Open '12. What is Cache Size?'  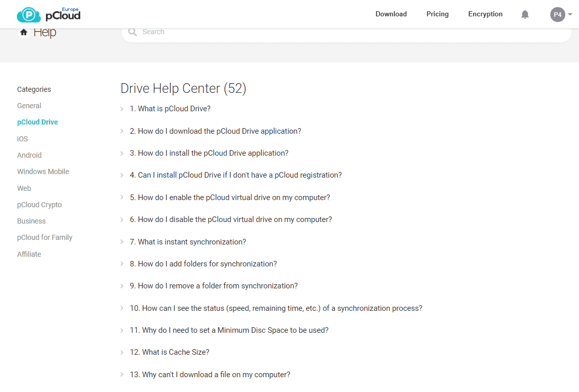pos(170,352)
